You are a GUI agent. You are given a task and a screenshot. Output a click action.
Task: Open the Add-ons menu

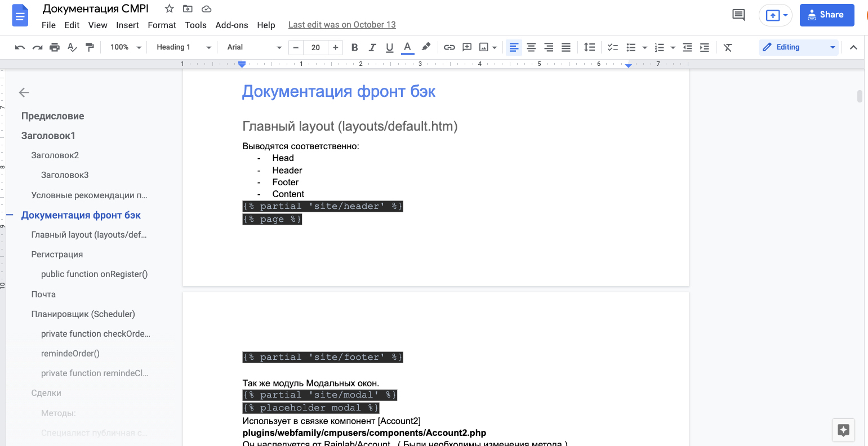click(232, 25)
